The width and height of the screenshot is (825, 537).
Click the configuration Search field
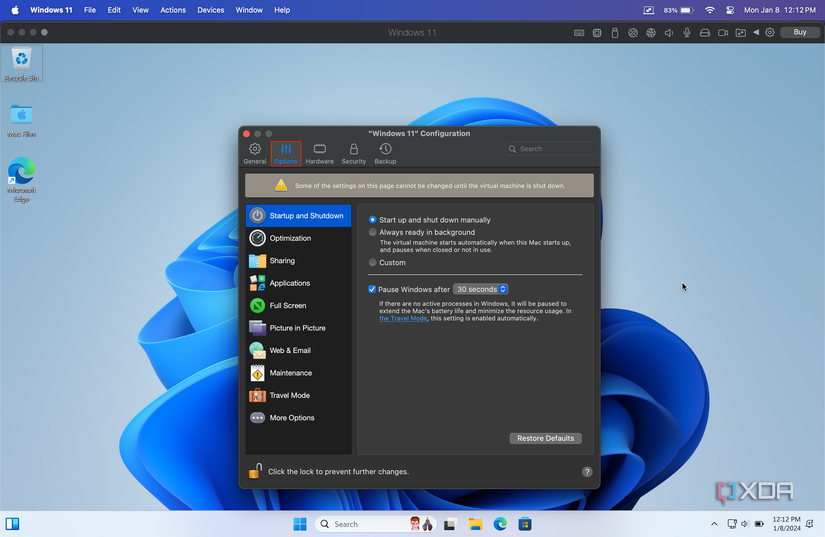tap(551, 149)
